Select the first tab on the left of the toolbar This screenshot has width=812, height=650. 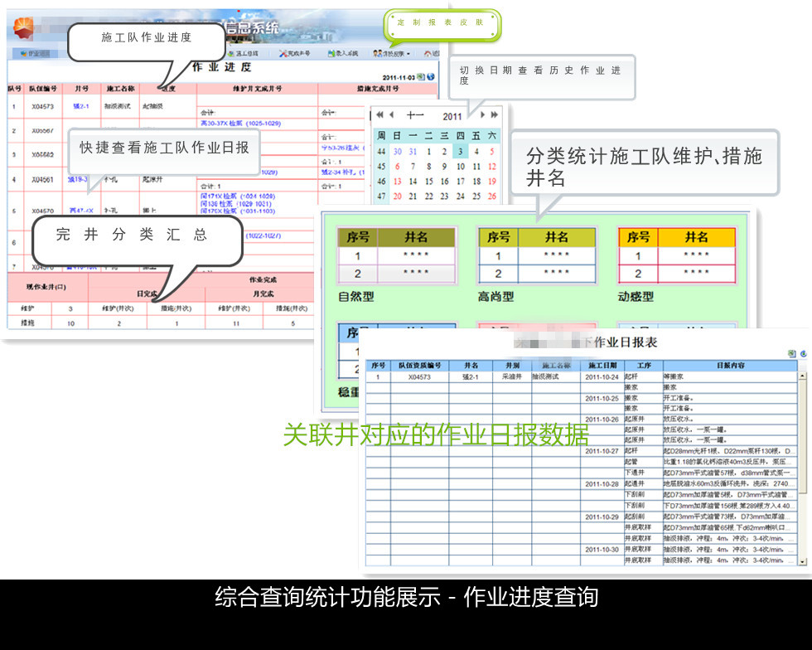[35, 53]
